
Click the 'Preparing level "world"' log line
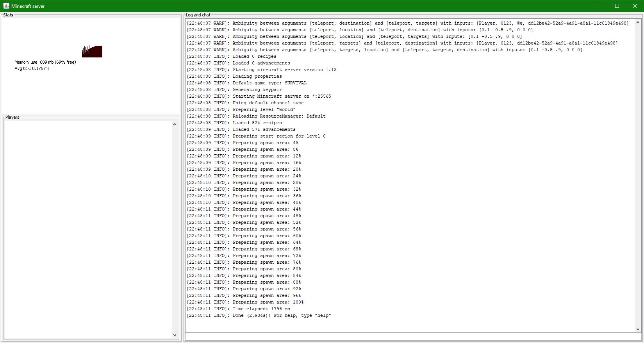click(x=241, y=110)
